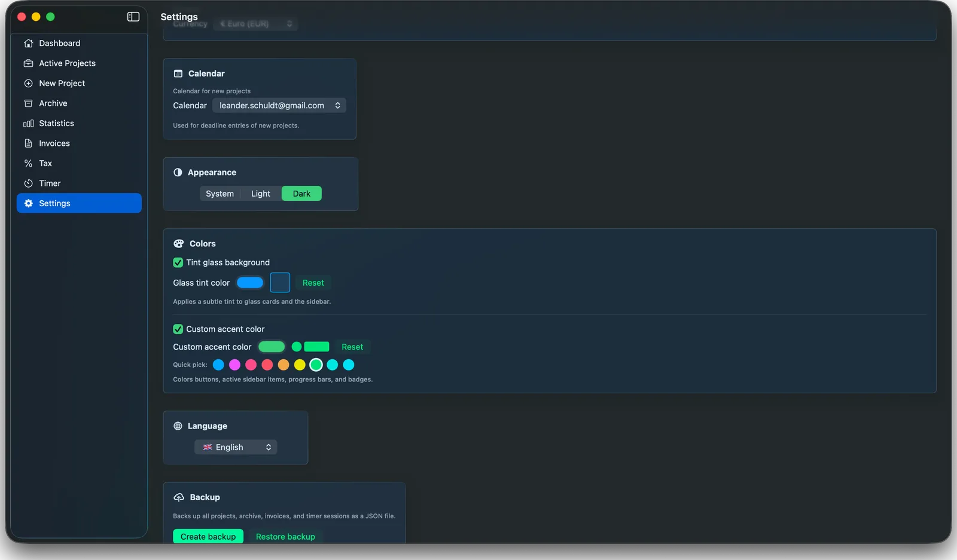Click the Backup section heading
957x560 pixels.
click(x=205, y=497)
